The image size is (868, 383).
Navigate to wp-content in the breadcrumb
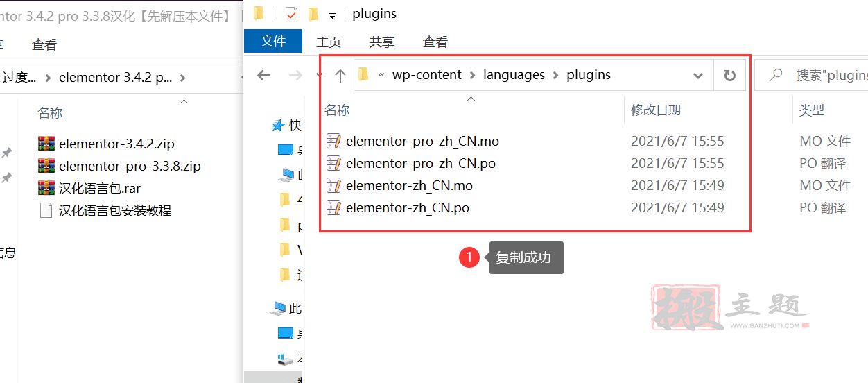point(427,75)
